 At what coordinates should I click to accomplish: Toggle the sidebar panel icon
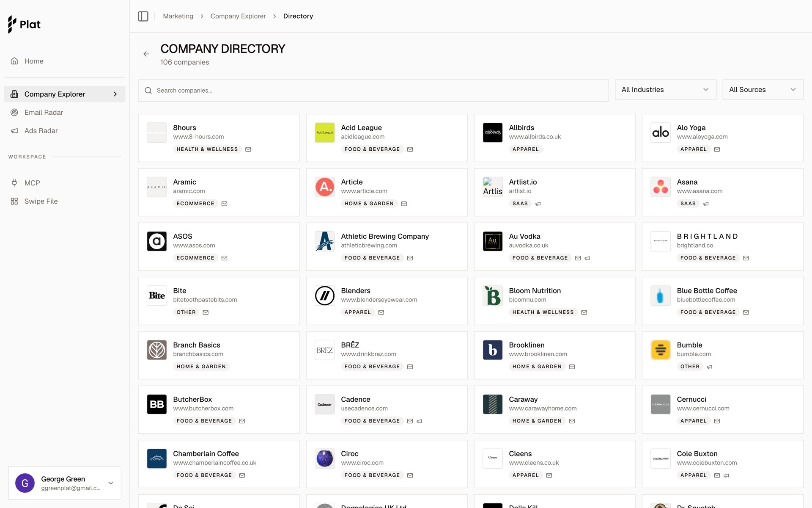(x=143, y=16)
